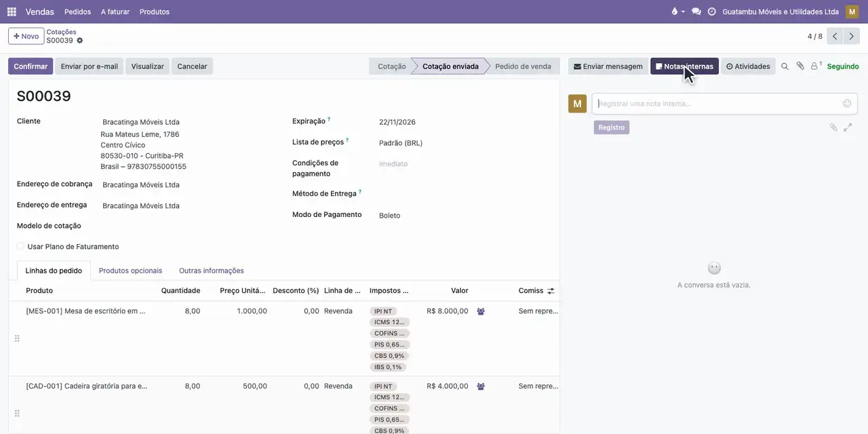Open the chatter attachments paperclip icon
The width and height of the screenshot is (868, 434).
pos(800,66)
